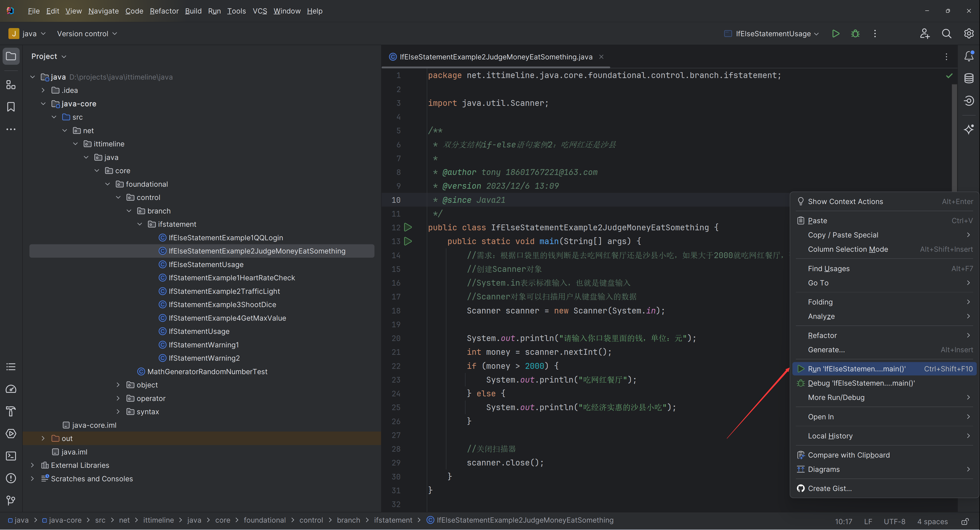Screen dimensions: 980x530
Task: Open the Problems tool window icon
Action: (x=11, y=478)
